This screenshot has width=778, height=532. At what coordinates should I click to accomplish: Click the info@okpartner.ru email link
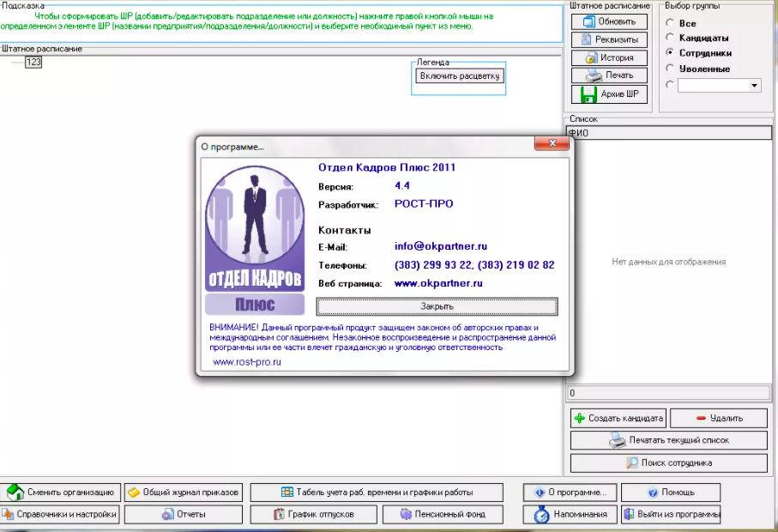coord(440,247)
